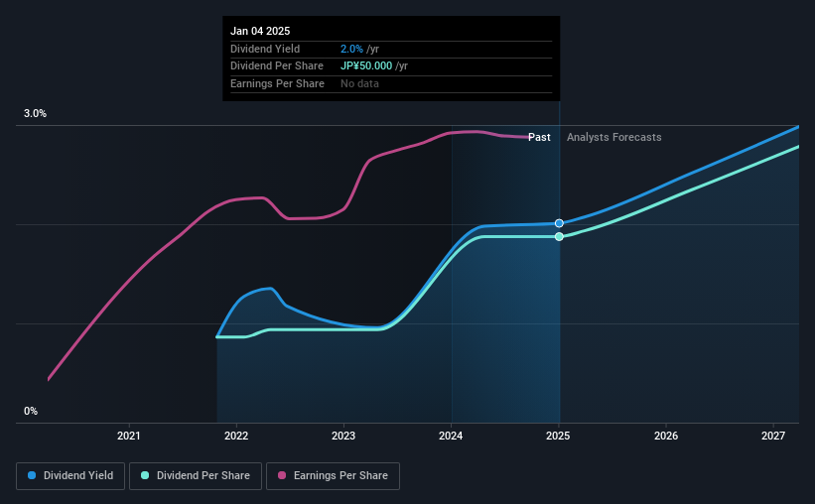Click the 2026 x-axis label
The width and height of the screenshot is (815, 504).
666,436
